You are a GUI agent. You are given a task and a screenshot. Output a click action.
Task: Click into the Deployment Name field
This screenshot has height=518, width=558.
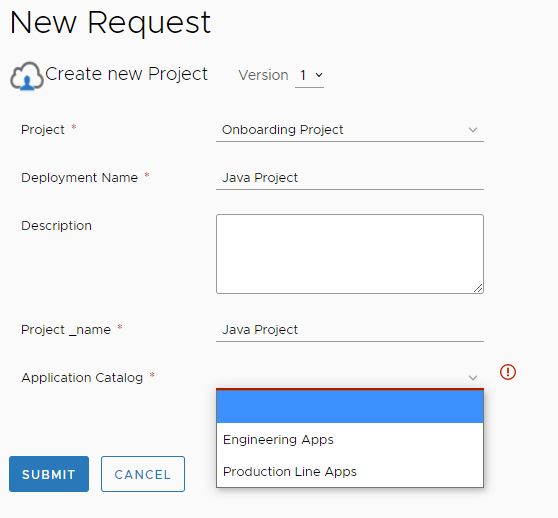(350, 178)
